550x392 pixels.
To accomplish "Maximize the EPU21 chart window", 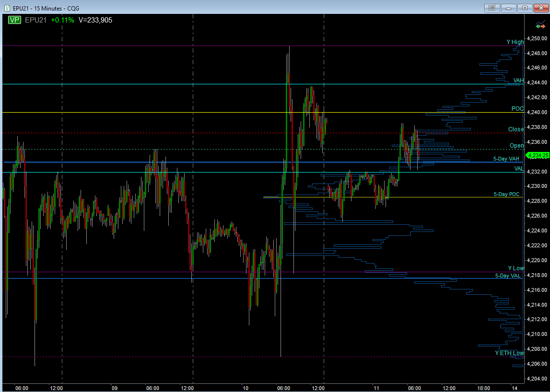I will (x=525, y=8).
